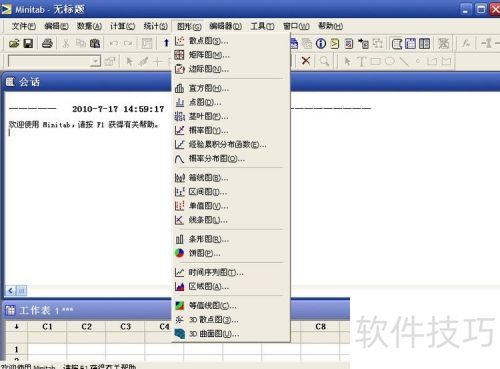
Task: Choose 散点图(S)... from graph menu
Action: click(231, 41)
